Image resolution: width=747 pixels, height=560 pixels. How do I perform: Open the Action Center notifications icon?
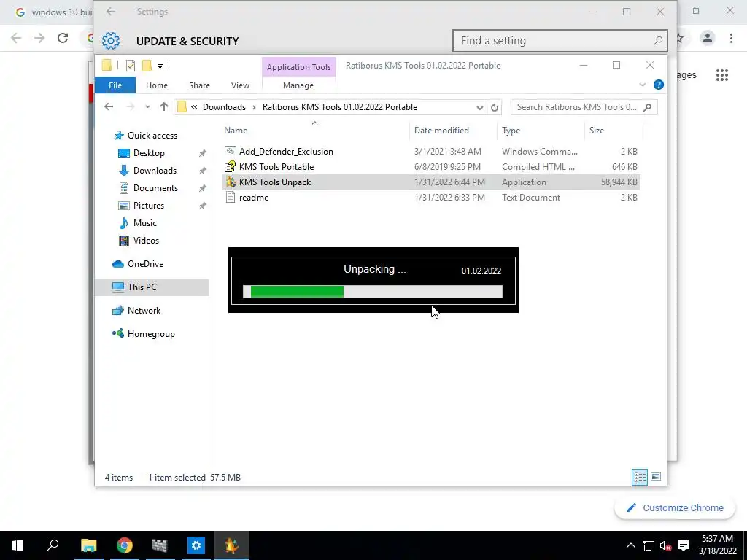684,545
